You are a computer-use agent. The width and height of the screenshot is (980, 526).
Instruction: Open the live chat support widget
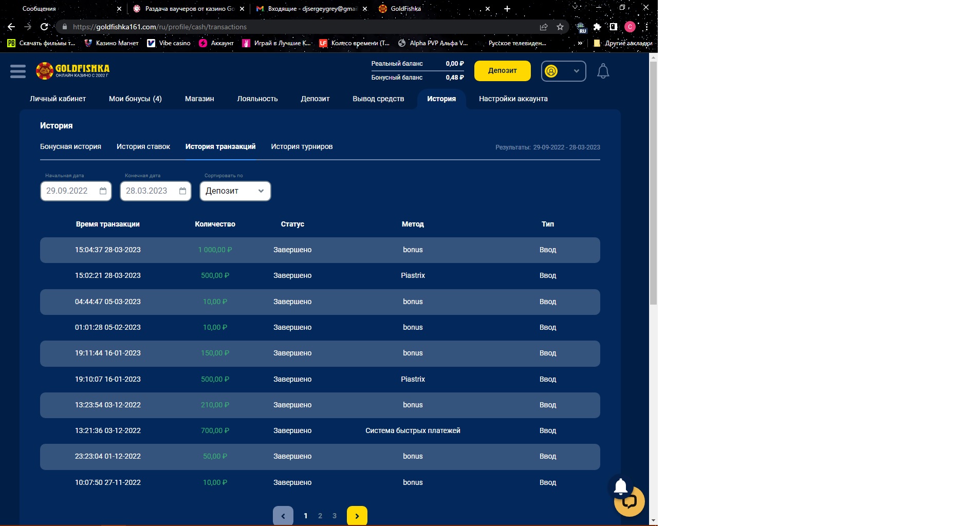coord(629,501)
